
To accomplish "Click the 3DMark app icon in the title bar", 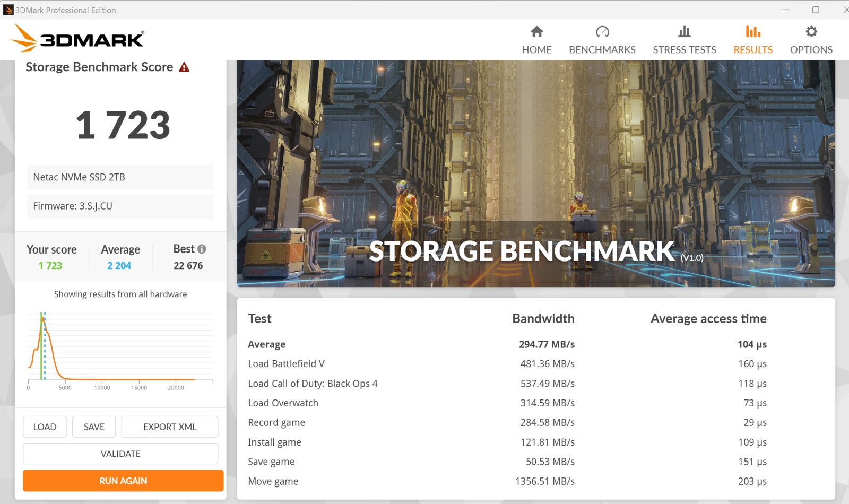I will (8, 10).
